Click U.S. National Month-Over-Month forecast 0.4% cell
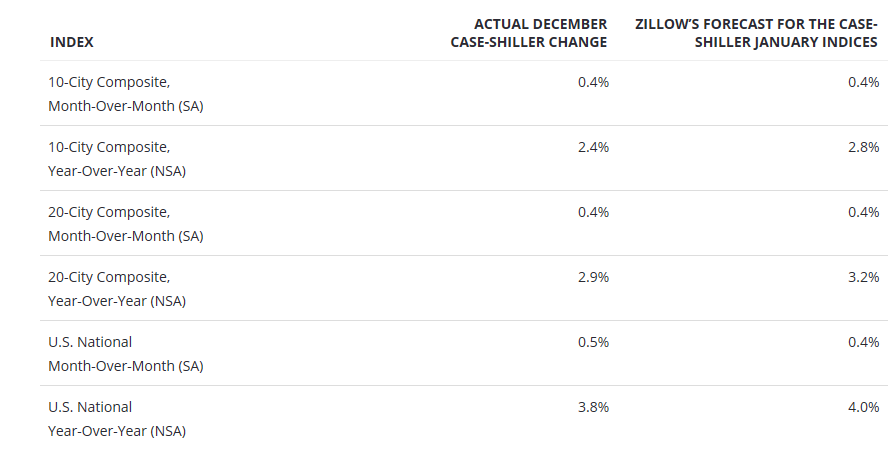Image resolution: width=891 pixels, height=458 pixels. pos(863,342)
